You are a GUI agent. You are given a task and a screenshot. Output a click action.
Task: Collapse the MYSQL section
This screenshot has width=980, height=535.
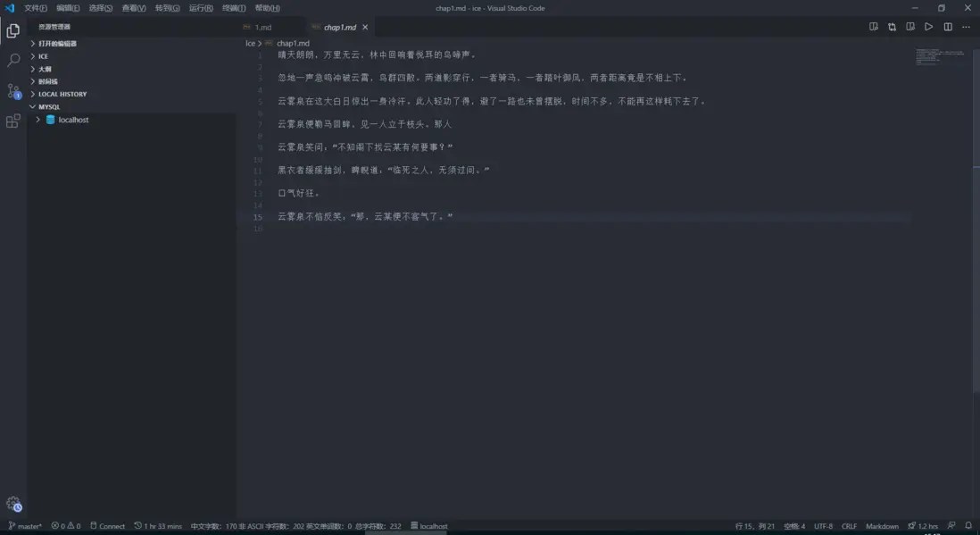tap(49, 107)
